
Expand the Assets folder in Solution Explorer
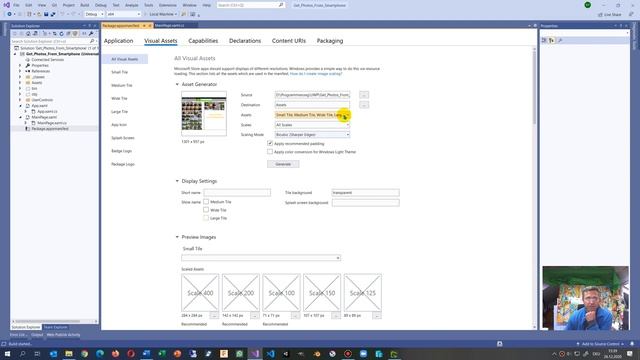pos(20,82)
